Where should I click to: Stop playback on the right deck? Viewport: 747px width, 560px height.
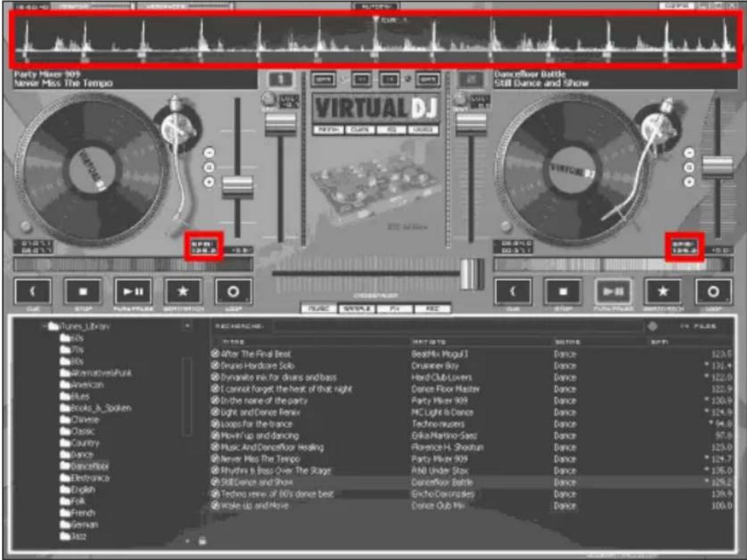pyautogui.click(x=563, y=291)
